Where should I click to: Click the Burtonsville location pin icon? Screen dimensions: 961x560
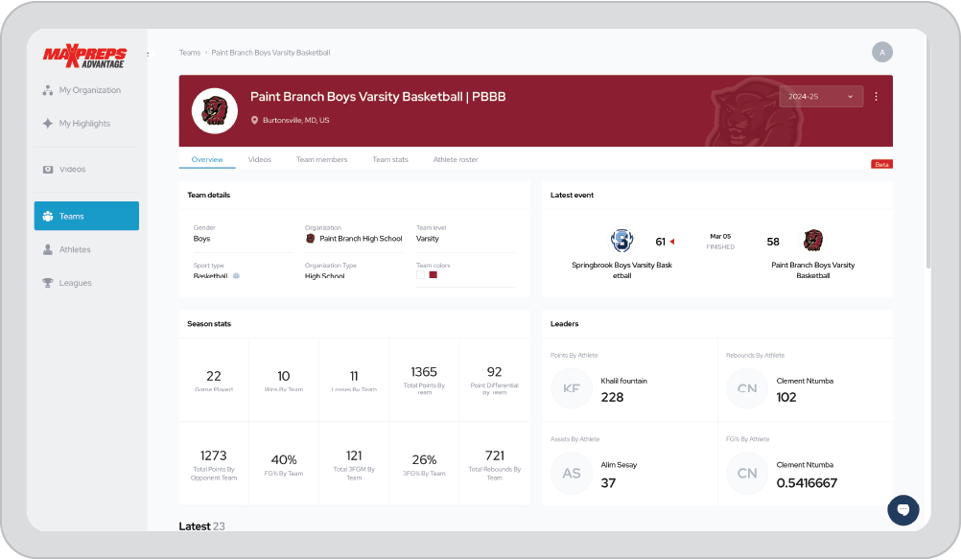(255, 121)
